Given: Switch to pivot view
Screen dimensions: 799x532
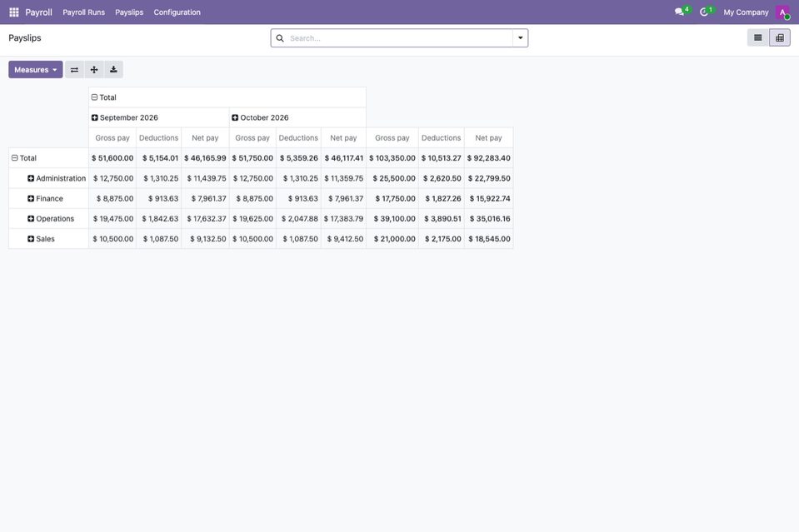Looking at the screenshot, I should pos(780,37).
